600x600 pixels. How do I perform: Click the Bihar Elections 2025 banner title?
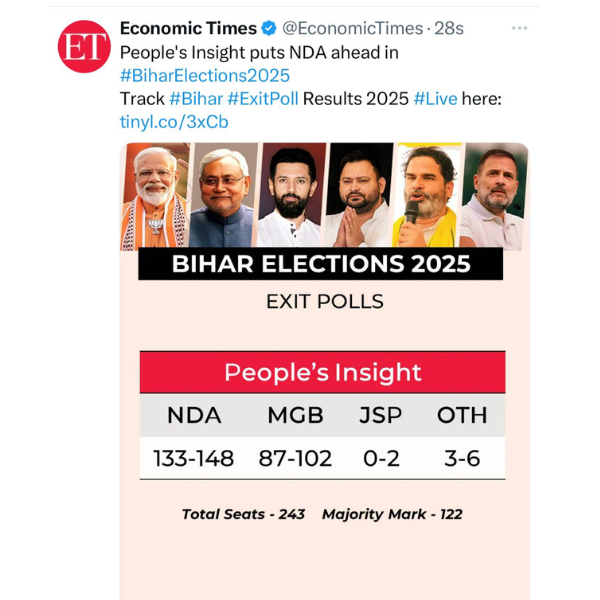pyautogui.click(x=321, y=264)
